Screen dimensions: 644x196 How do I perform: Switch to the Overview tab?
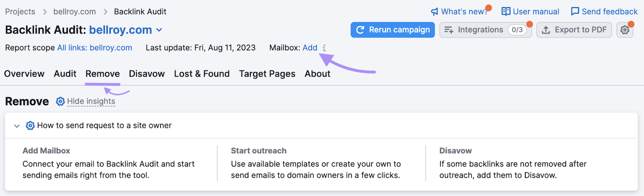[24, 74]
